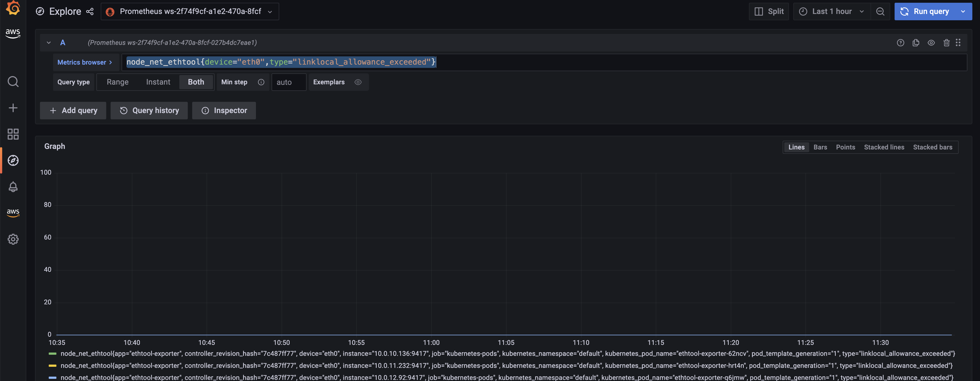The height and width of the screenshot is (381, 980).
Task: Switch graph style to Stacked bars
Action: tap(932, 147)
